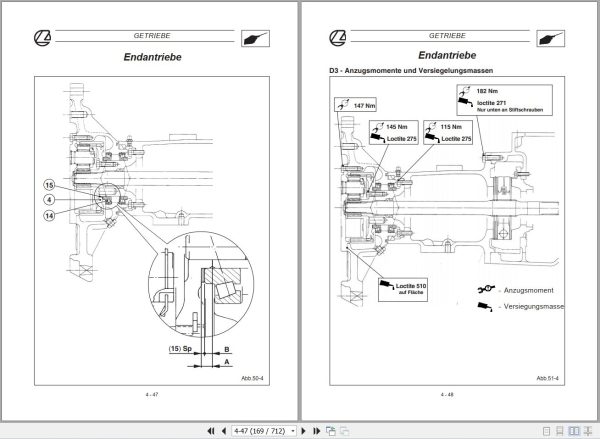Go to the first page

click(211, 431)
